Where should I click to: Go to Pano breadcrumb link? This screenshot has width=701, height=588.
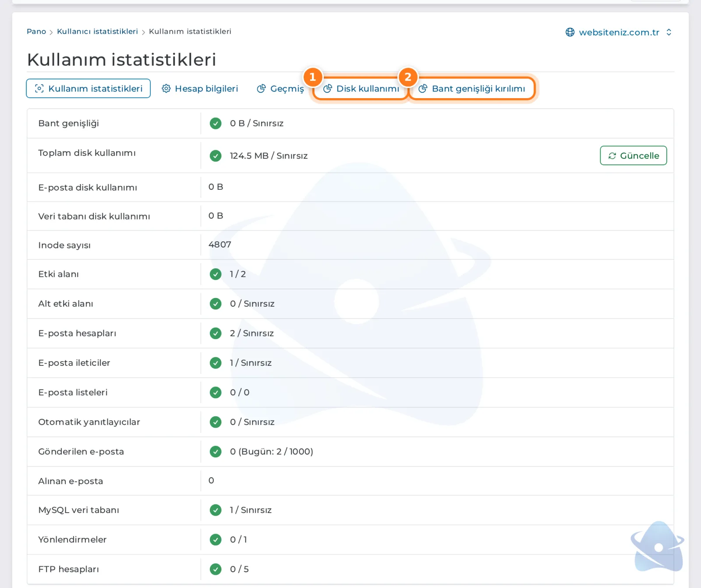coord(36,32)
